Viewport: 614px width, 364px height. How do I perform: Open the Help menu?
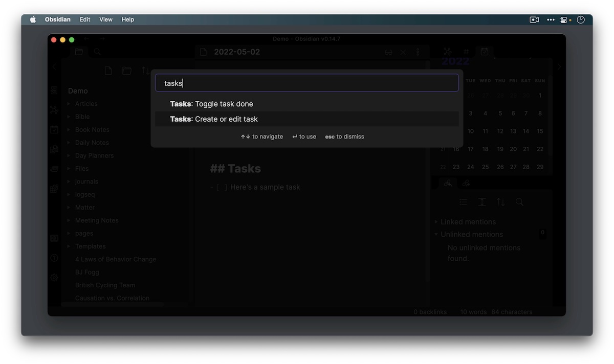point(128,19)
